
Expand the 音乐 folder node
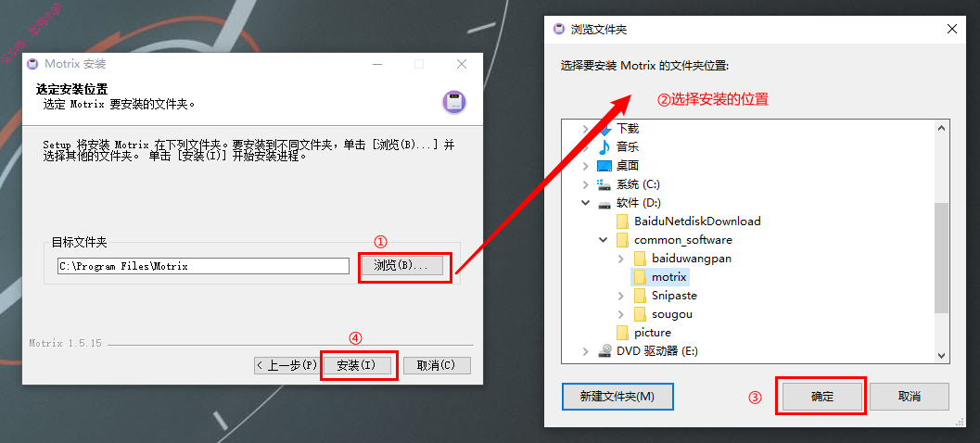tap(586, 147)
